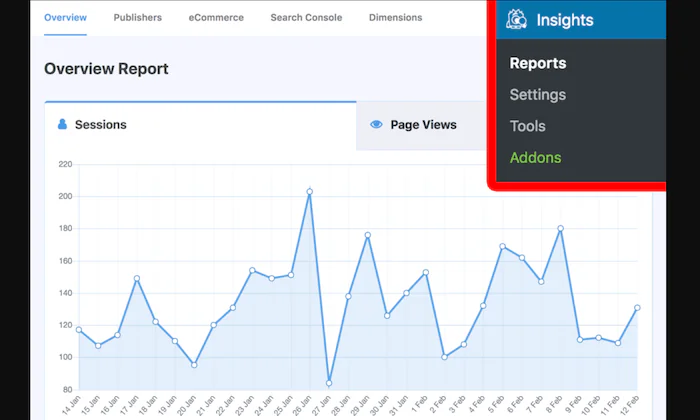Click the 80 y-axis label

click(67, 389)
